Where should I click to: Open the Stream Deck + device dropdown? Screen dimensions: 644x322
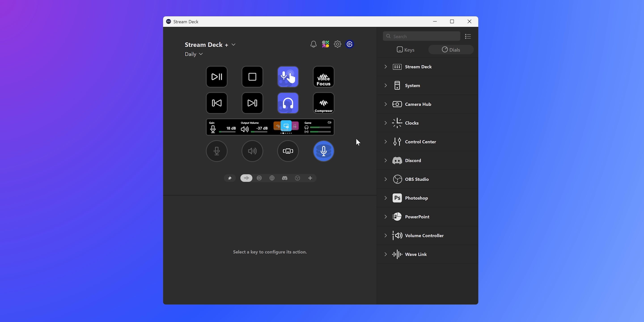233,44
